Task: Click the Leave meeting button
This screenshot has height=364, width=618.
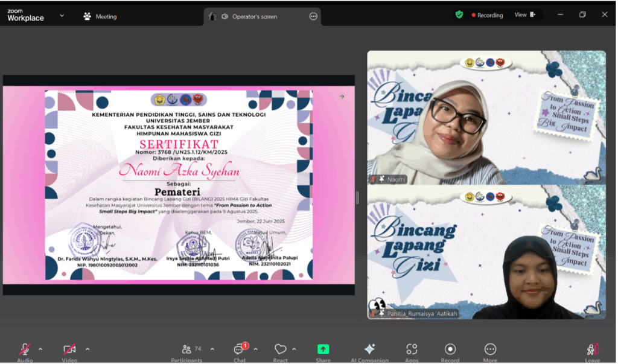Action: pyautogui.click(x=592, y=350)
